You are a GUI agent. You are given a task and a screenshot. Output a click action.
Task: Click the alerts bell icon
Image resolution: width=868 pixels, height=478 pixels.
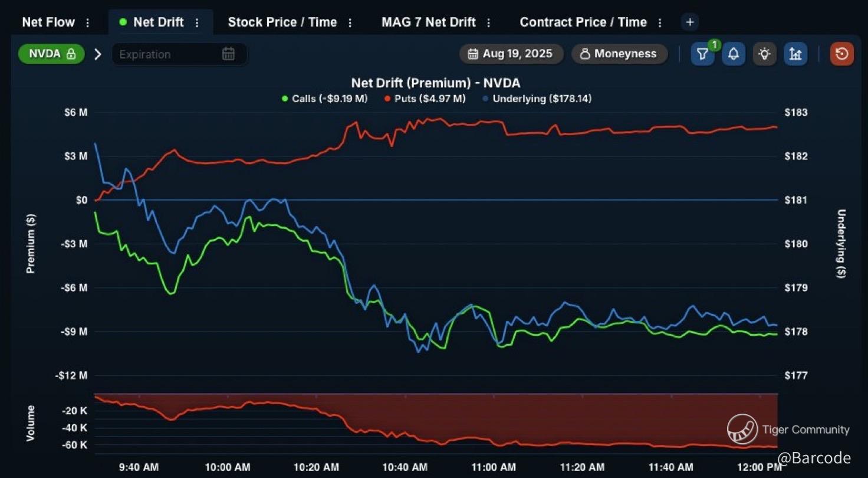pos(734,54)
